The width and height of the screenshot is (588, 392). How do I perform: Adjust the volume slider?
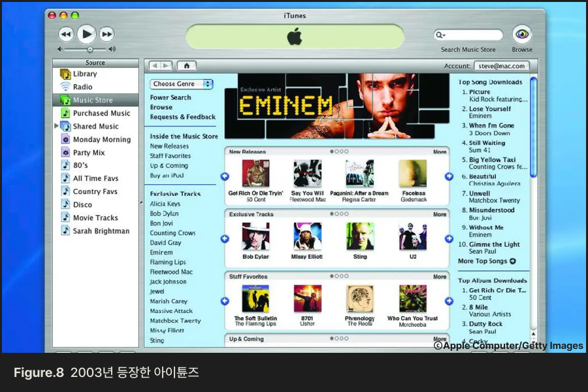pos(90,49)
